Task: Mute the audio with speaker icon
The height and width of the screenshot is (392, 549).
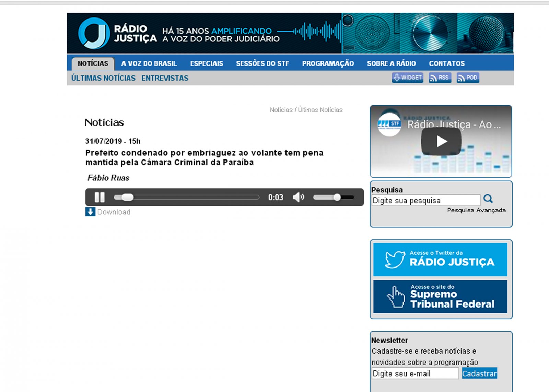Action: [298, 197]
